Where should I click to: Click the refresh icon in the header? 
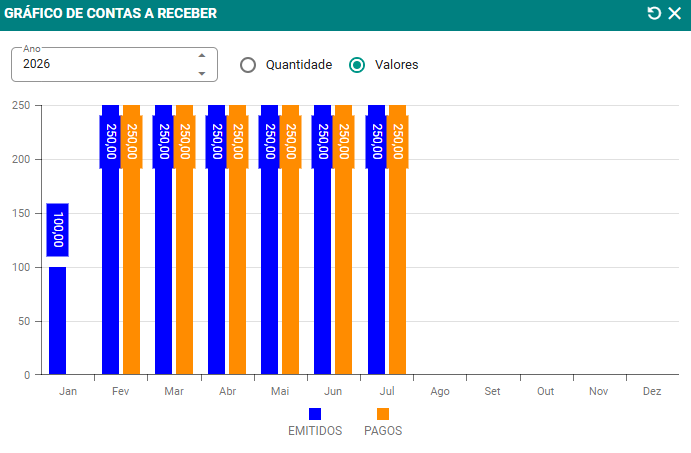coord(654,14)
